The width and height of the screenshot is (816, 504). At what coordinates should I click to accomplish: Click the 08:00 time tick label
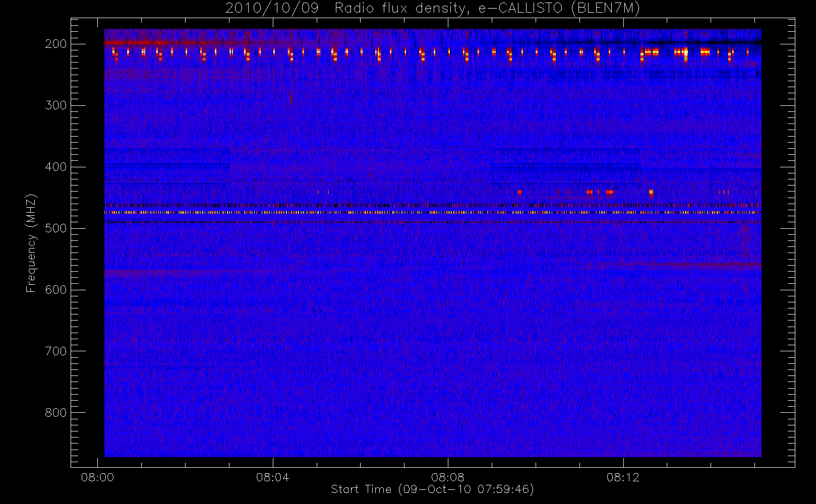(97, 477)
